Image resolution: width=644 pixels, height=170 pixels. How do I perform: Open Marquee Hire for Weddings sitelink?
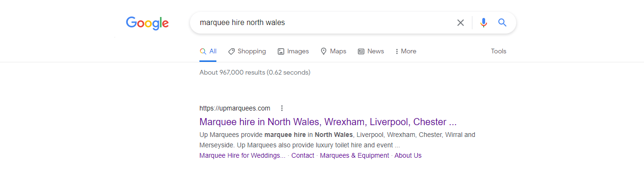(242, 155)
